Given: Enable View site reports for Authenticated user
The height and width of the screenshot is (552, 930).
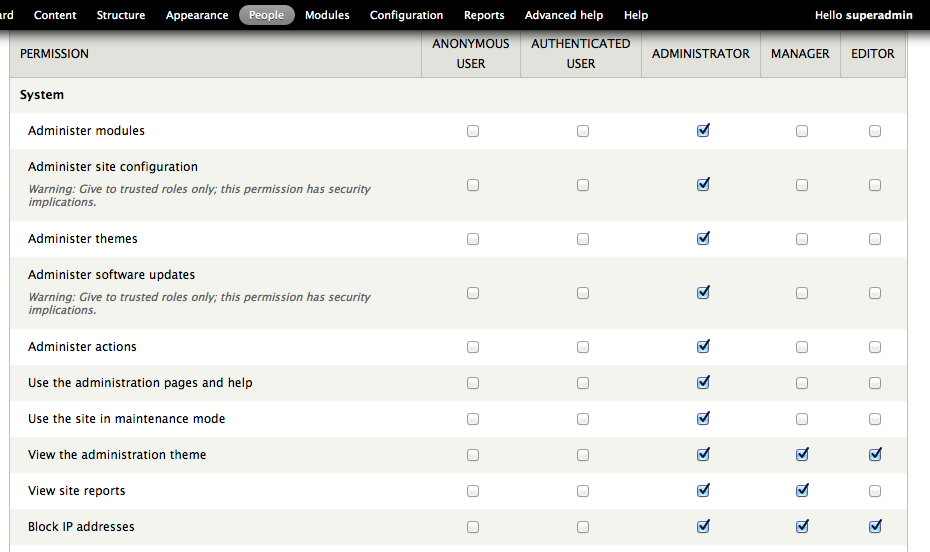Looking at the screenshot, I should (583, 491).
